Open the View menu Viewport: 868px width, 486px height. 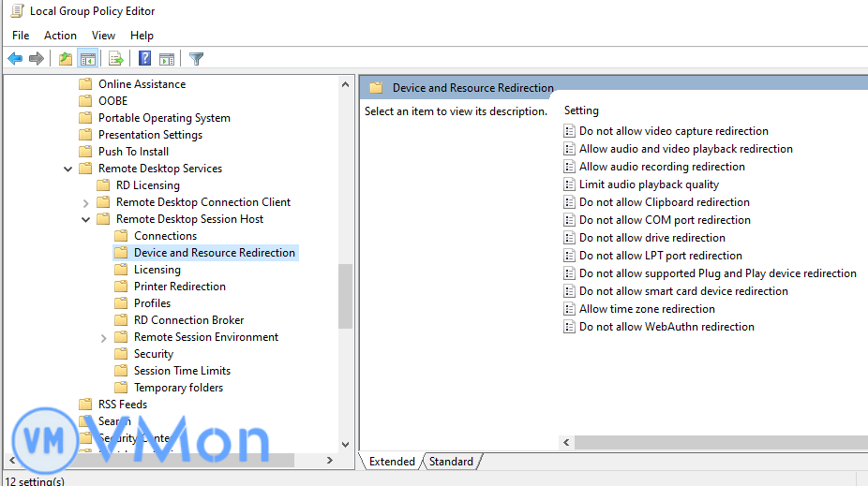(x=103, y=36)
